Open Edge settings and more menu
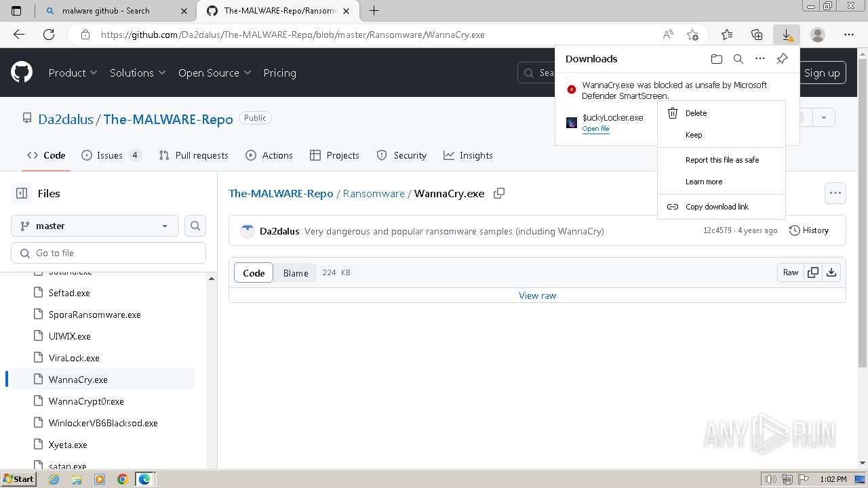 849,35
